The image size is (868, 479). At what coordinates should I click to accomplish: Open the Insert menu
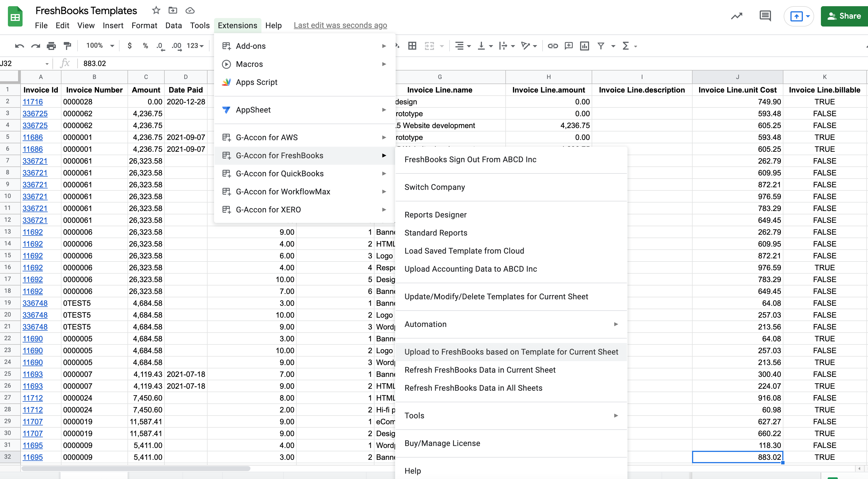click(113, 26)
